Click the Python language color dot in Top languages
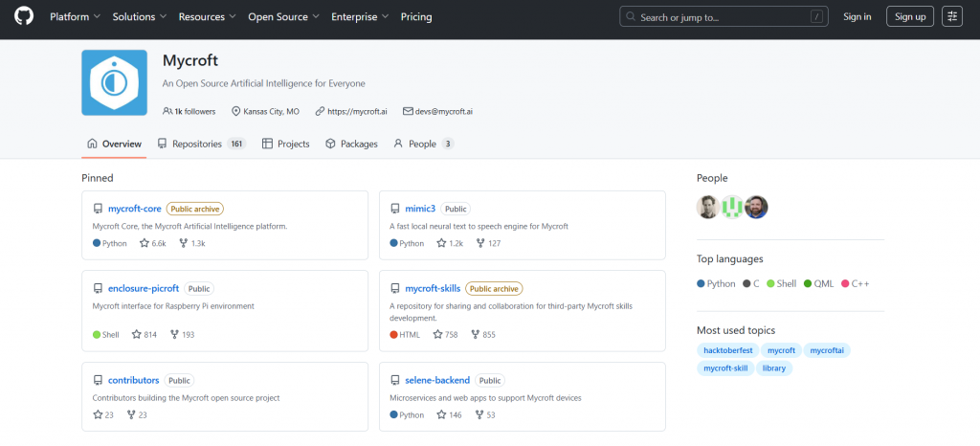This screenshot has height=446, width=980. [x=701, y=283]
